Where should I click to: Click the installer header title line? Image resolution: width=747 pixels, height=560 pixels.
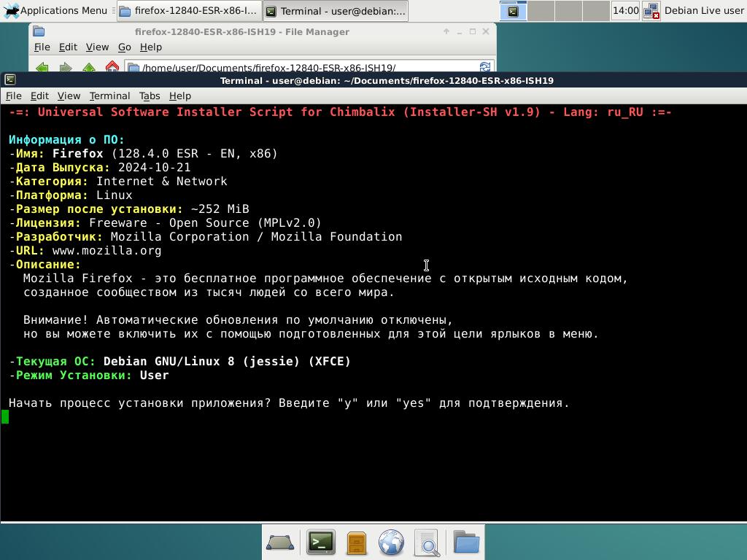[x=340, y=112]
